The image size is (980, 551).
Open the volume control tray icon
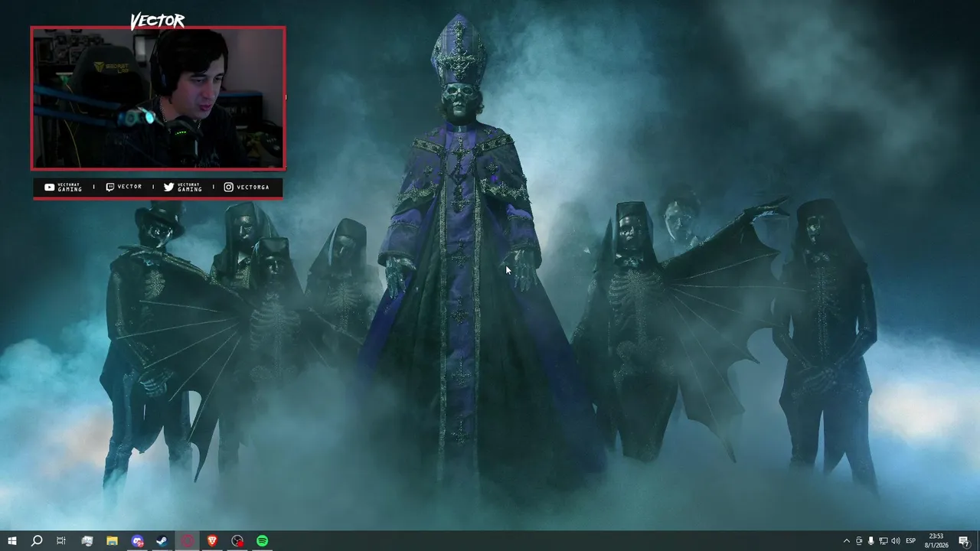pos(896,541)
